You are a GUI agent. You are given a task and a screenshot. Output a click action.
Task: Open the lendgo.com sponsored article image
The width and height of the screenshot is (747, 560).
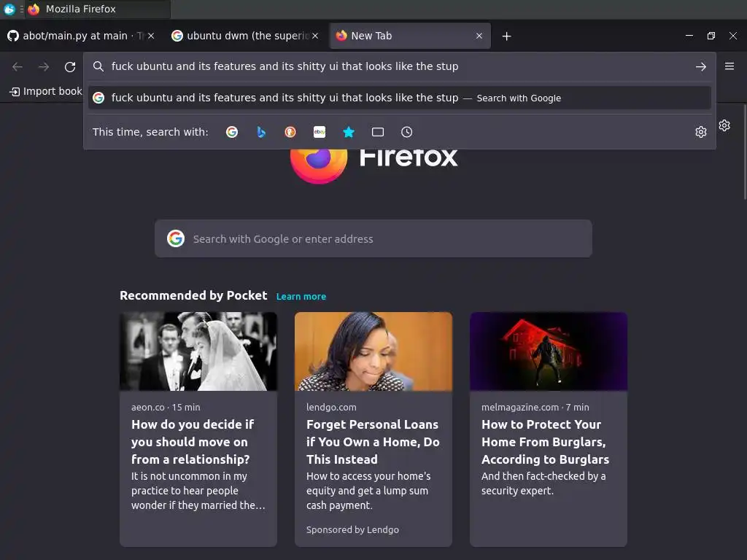point(373,351)
